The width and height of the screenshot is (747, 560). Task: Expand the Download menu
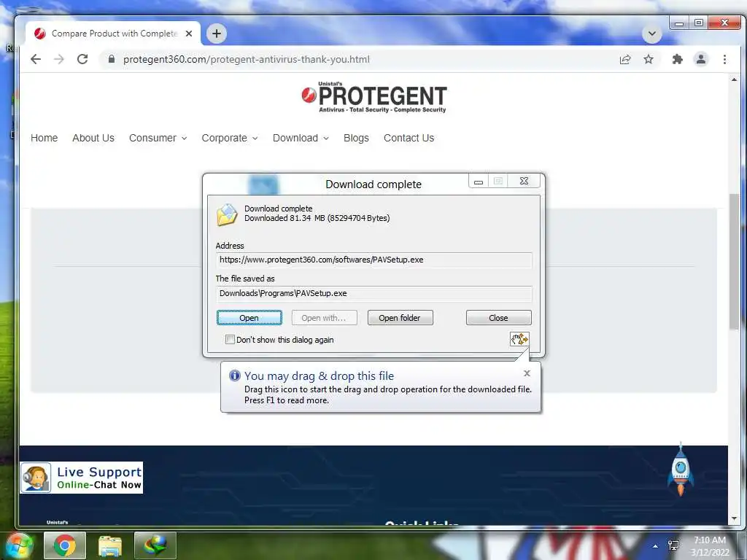301,138
